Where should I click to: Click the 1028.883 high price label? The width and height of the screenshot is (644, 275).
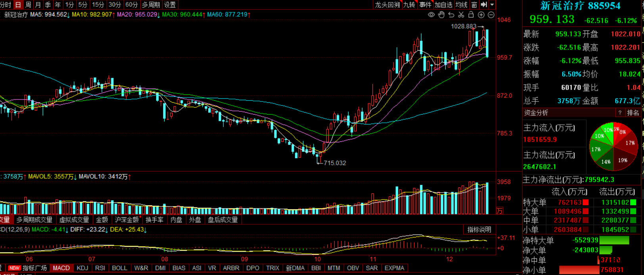point(464,27)
